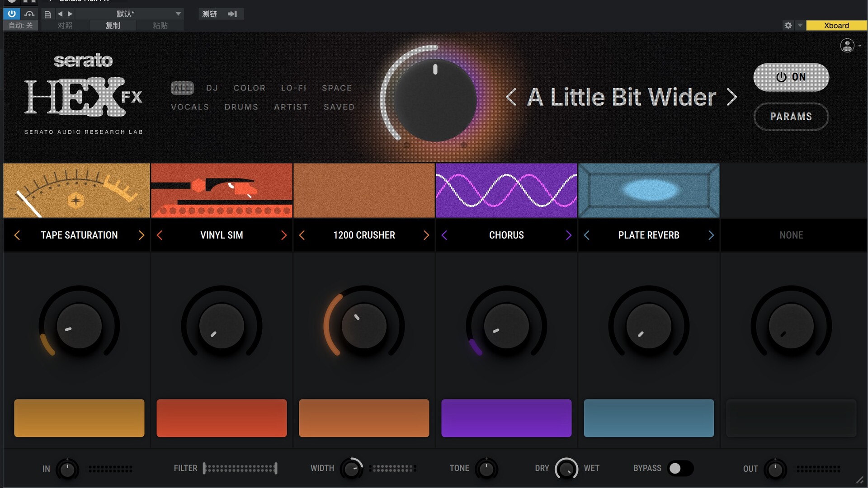The height and width of the screenshot is (488, 868).
Task: Open the VINYL SIM effect selector
Action: point(222,235)
